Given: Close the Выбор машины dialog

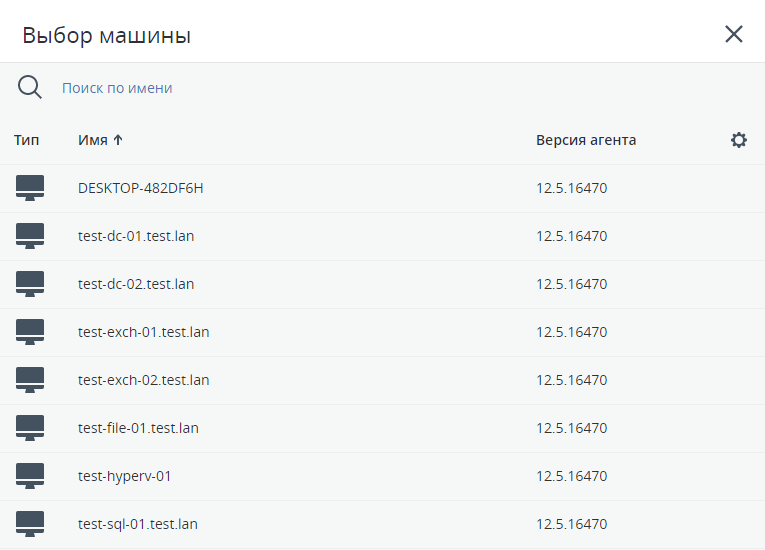Looking at the screenshot, I should point(734,35).
